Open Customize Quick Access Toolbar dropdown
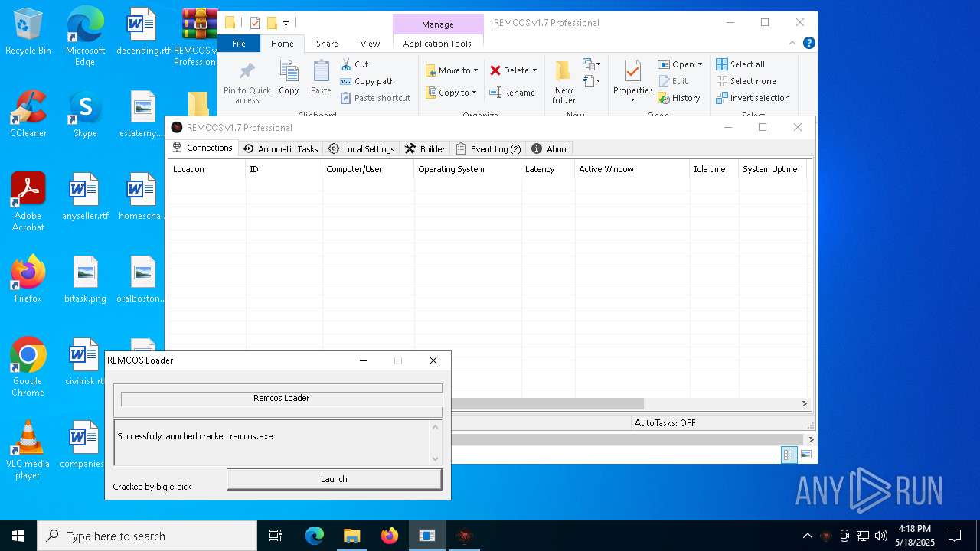Viewport: 980px width, 551px height. tap(286, 23)
